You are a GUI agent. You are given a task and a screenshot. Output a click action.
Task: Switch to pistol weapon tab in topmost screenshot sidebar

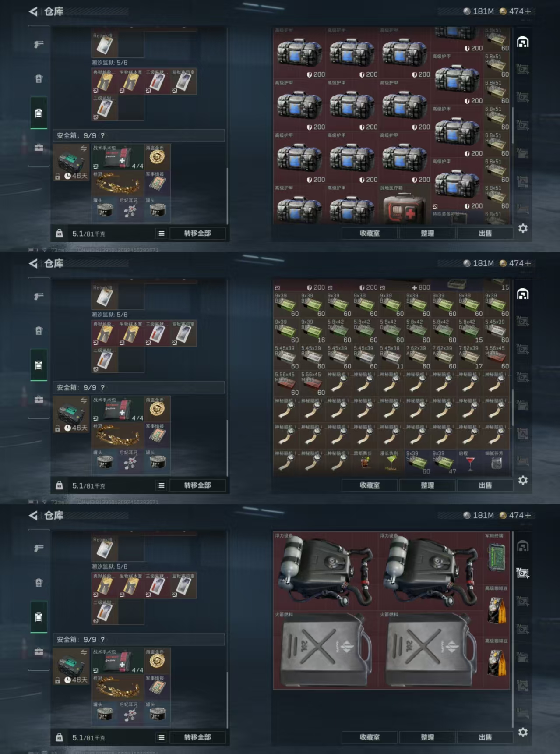pos(39,44)
